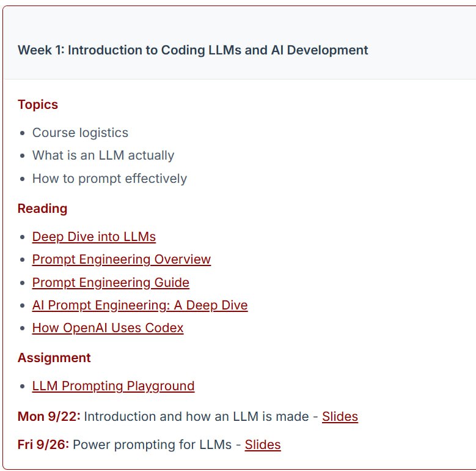Click the bullet dot before Deep Dive into LLMs
The image size is (476, 471).
(x=23, y=237)
